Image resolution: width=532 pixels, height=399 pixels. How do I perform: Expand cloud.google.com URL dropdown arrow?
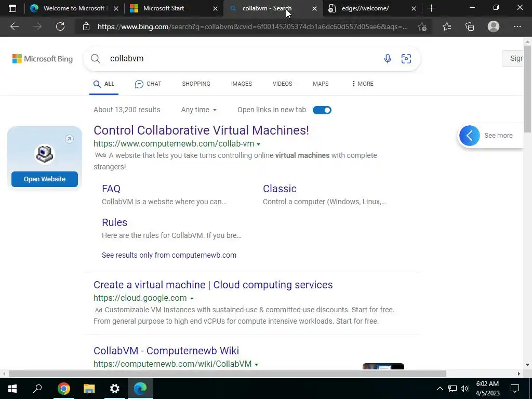click(192, 299)
